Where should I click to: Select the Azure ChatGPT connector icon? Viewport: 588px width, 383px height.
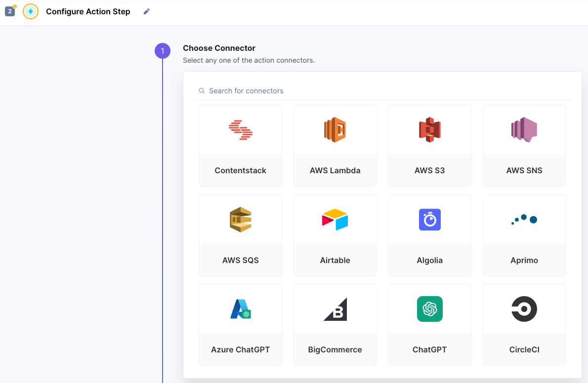tap(241, 309)
